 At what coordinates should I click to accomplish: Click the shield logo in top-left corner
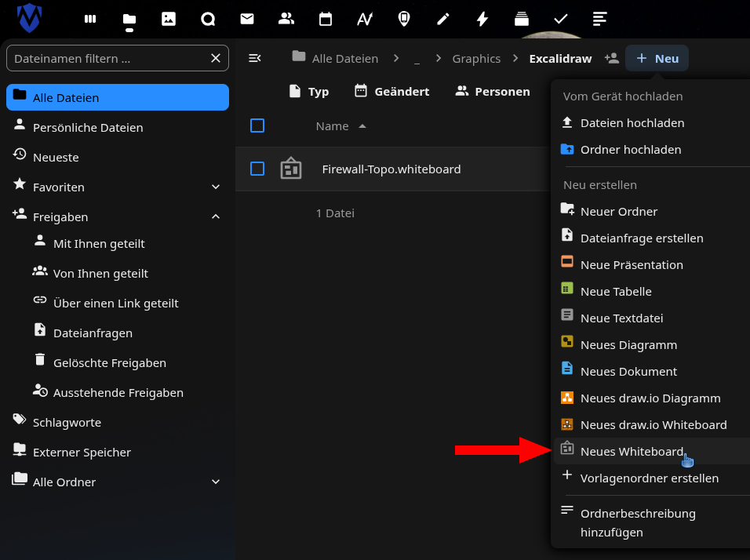pyautogui.click(x=30, y=18)
